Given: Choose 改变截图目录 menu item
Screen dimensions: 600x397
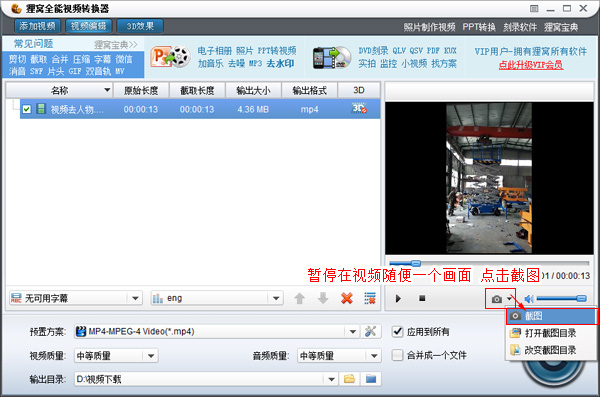Looking at the screenshot, I should point(551,350).
